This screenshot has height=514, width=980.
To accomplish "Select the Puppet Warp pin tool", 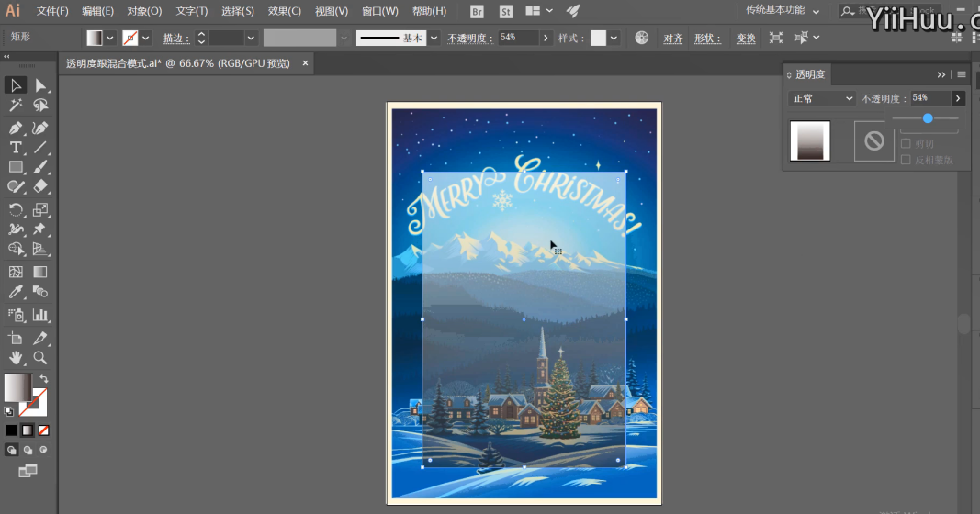I will pos(40,229).
